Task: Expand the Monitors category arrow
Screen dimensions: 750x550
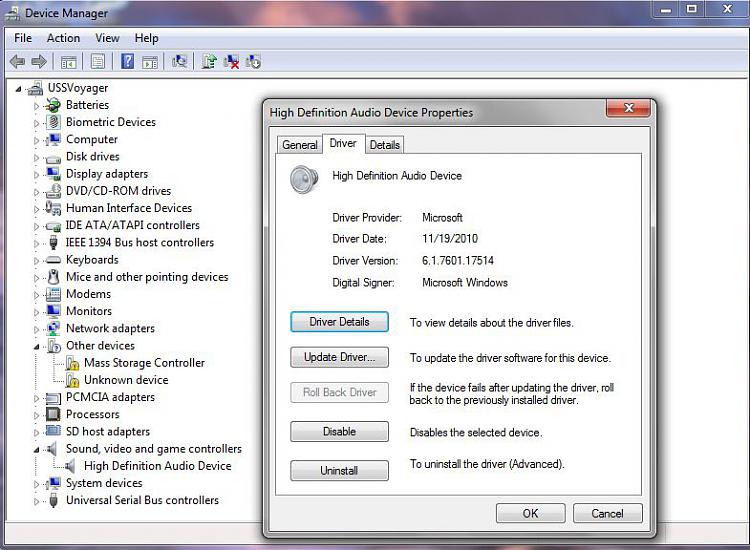Action: (36, 312)
